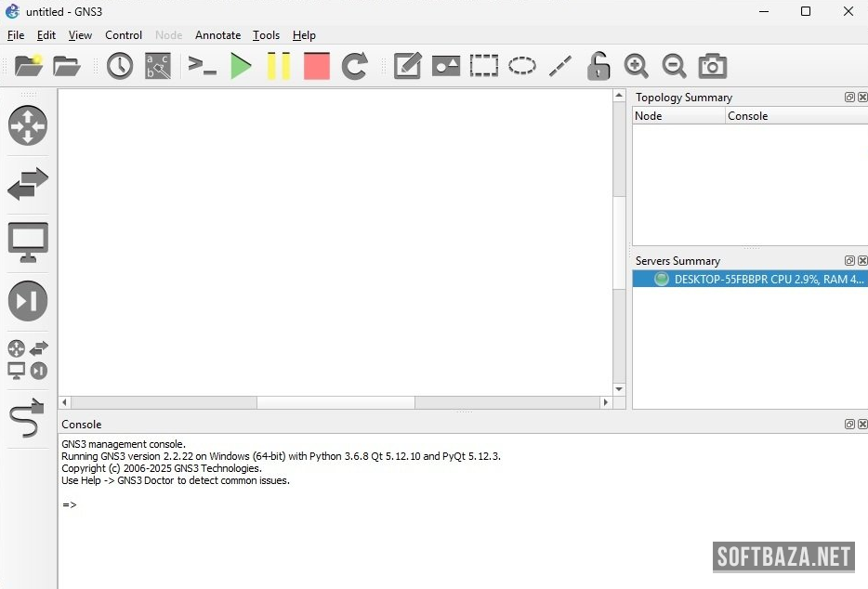Select the draw rectangle tool
The width and height of the screenshot is (868, 589).
point(483,66)
